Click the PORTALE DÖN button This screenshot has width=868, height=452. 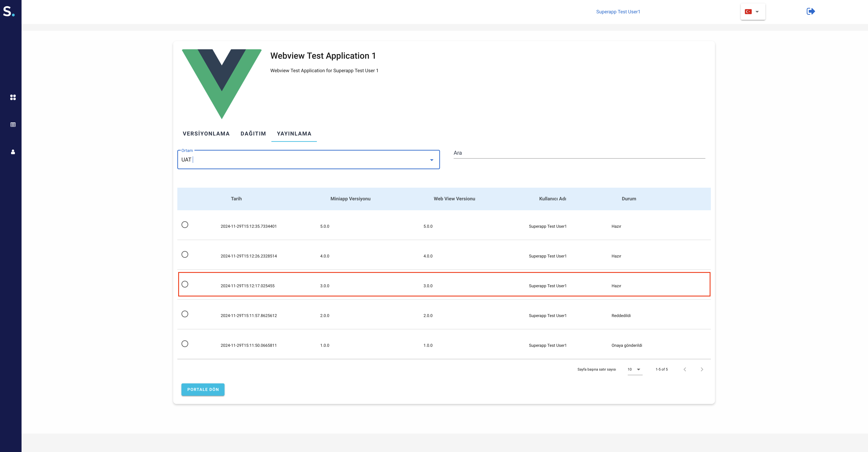tap(203, 390)
